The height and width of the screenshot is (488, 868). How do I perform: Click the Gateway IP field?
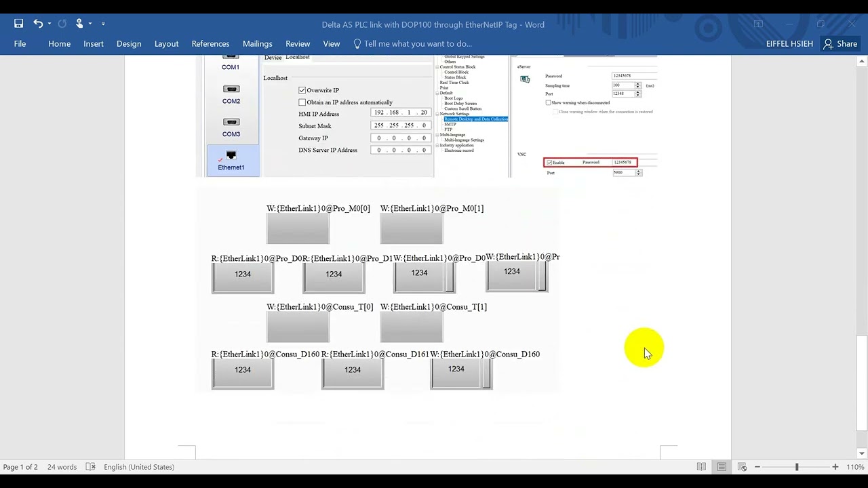(401, 138)
